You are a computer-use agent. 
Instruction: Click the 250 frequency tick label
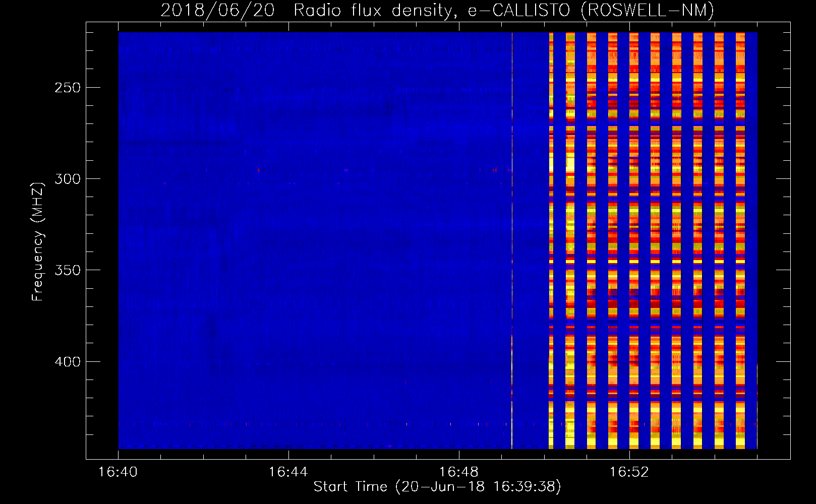click(68, 88)
